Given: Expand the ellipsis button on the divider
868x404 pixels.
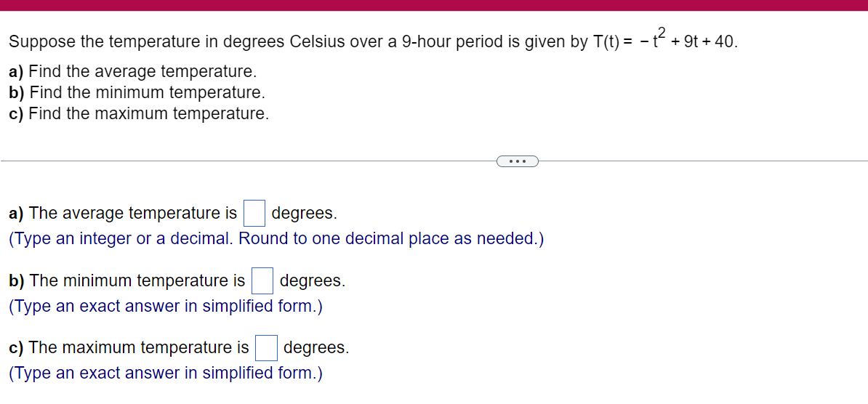Looking at the screenshot, I should click(x=517, y=161).
